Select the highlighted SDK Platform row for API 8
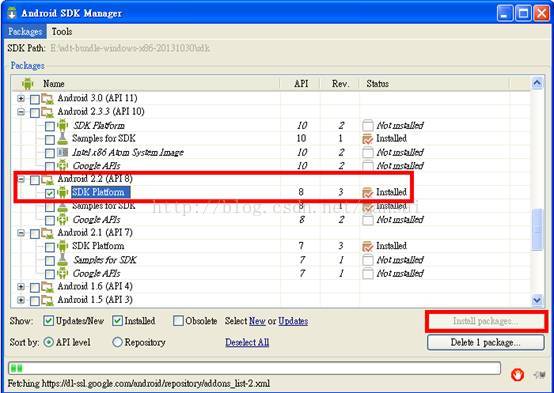Image resolution: width=554 pixels, height=393 pixels. (x=270, y=193)
